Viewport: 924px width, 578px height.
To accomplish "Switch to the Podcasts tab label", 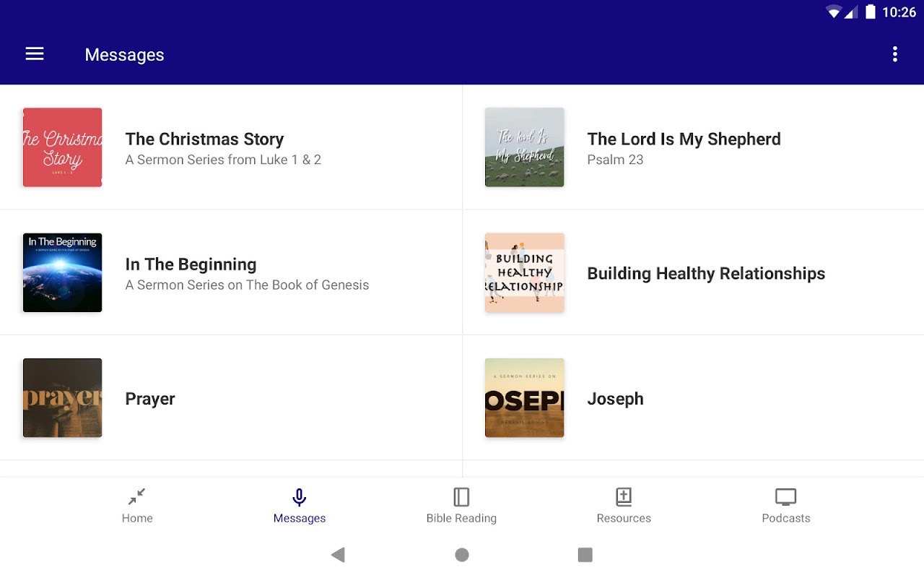I will 785,518.
